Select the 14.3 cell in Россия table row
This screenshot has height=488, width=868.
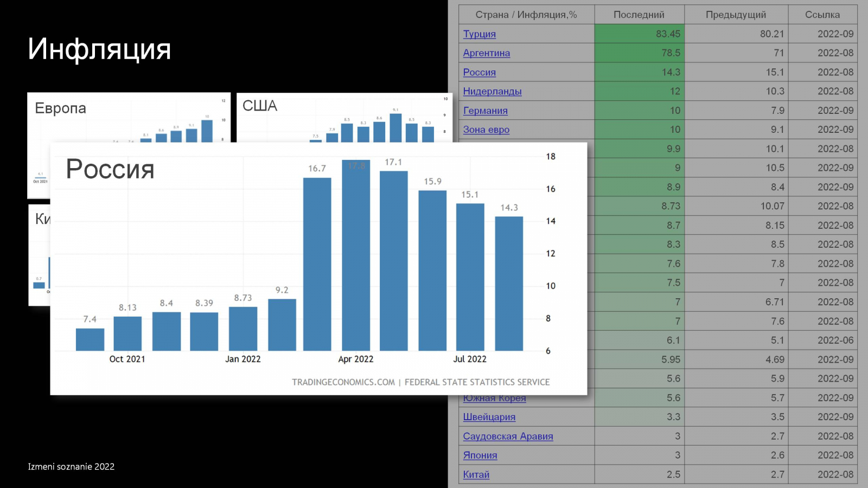(x=639, y=72)
